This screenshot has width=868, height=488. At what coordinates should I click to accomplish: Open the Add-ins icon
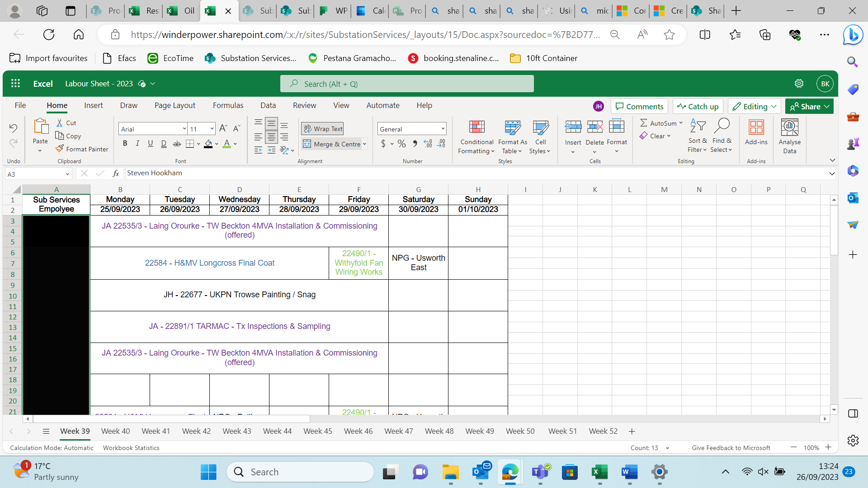756,127
